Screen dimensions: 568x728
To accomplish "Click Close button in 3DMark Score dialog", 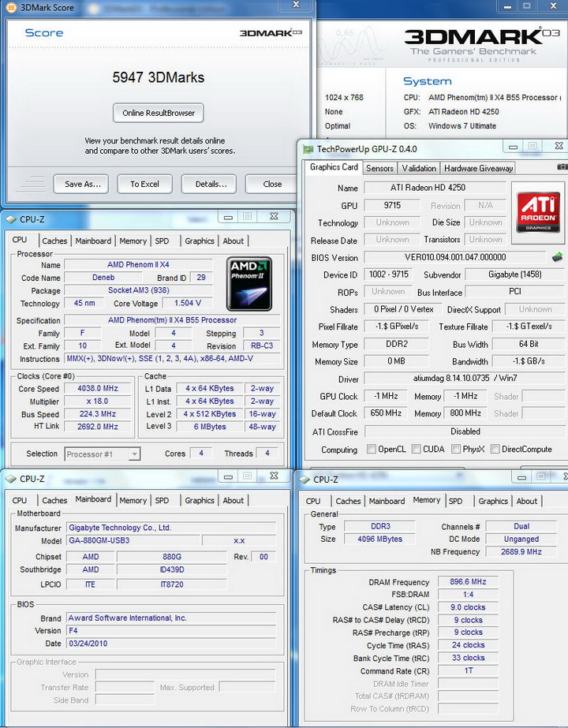I will tap(271, 184).
